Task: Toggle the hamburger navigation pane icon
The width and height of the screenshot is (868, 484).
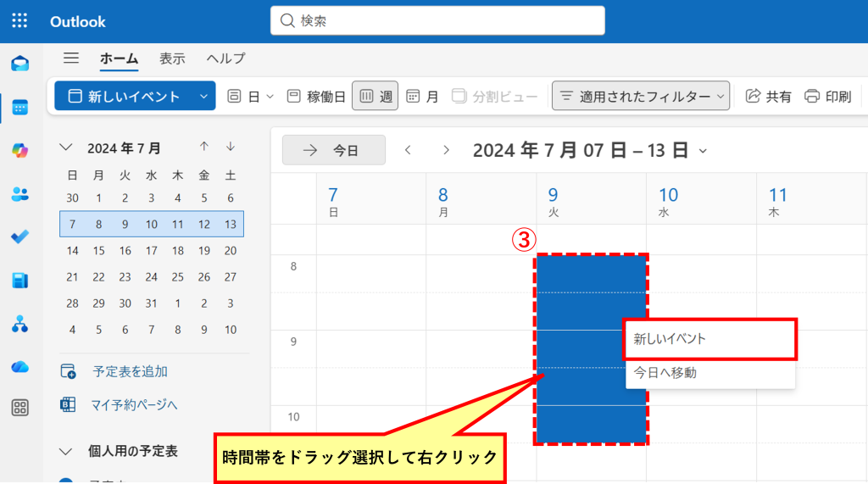Action: 71,58
